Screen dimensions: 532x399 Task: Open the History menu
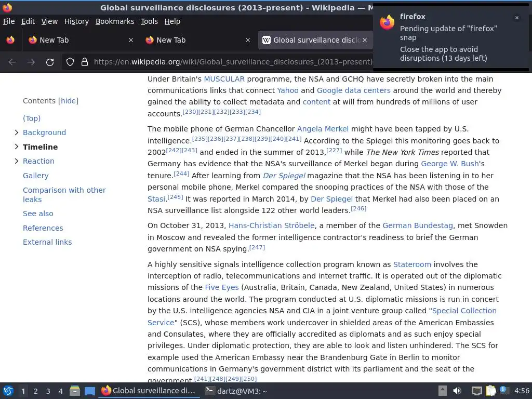[x=77, y=21]
